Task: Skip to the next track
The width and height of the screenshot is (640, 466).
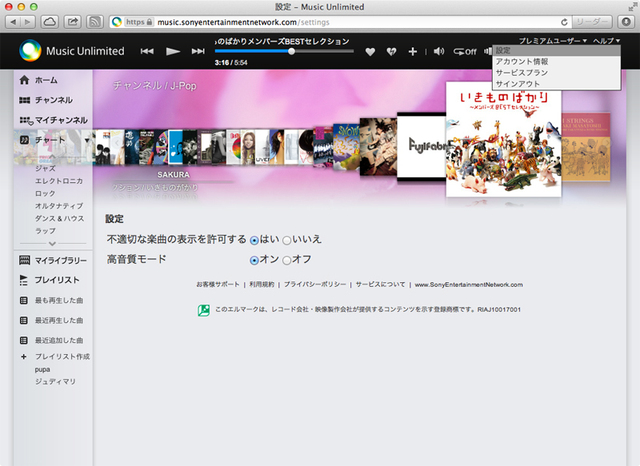Action: point(197,51)
